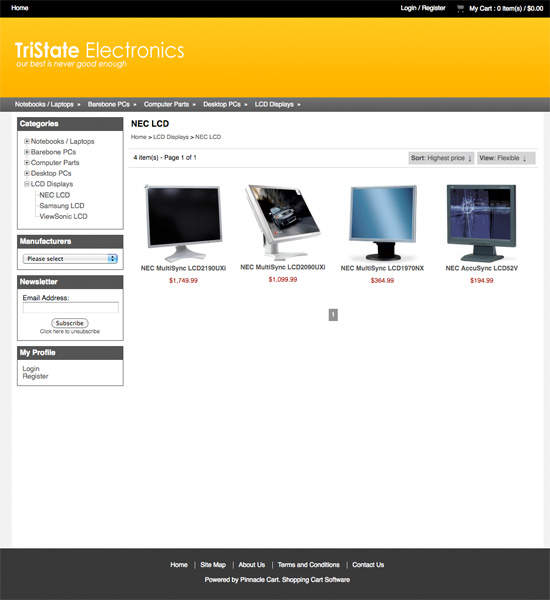The image size is (550, 600).
Task: Open the shopping cart icon
Action: [460, 8]
